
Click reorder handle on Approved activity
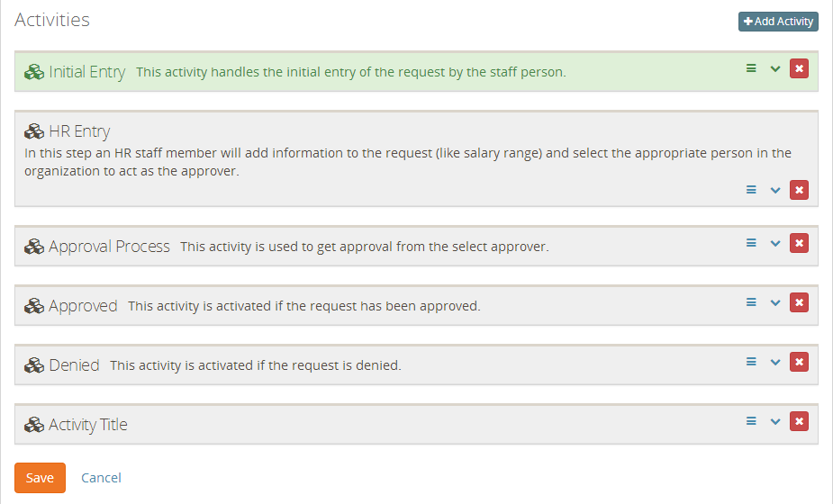coord(751,302)
